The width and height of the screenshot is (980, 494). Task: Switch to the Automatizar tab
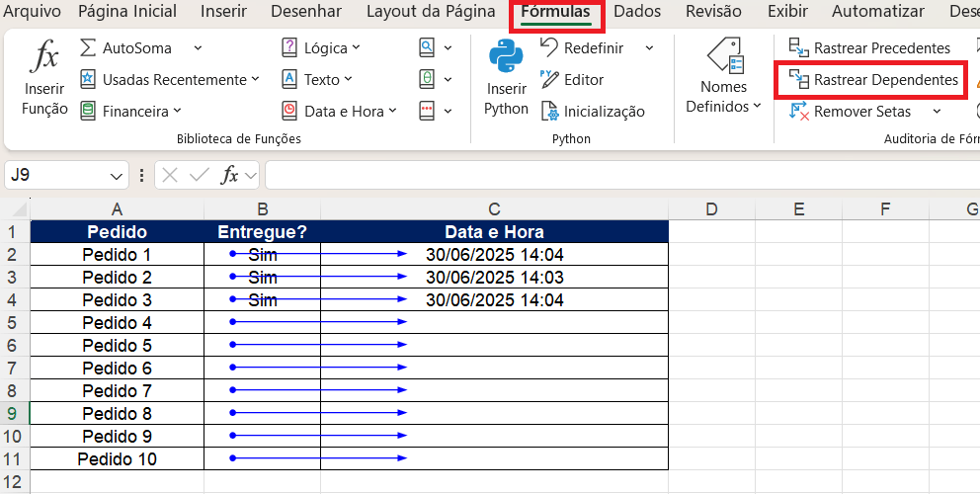click(877, 11)
